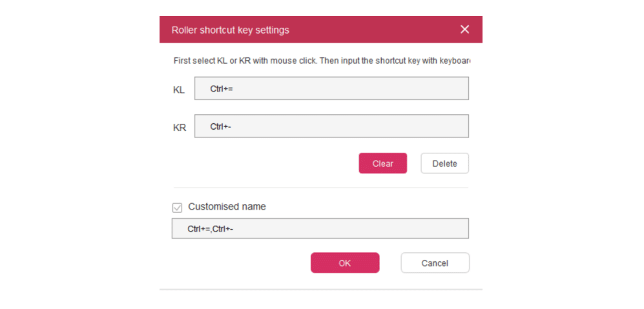Click the Roller shortcut key settings title
644x309 pixels.
231,30
